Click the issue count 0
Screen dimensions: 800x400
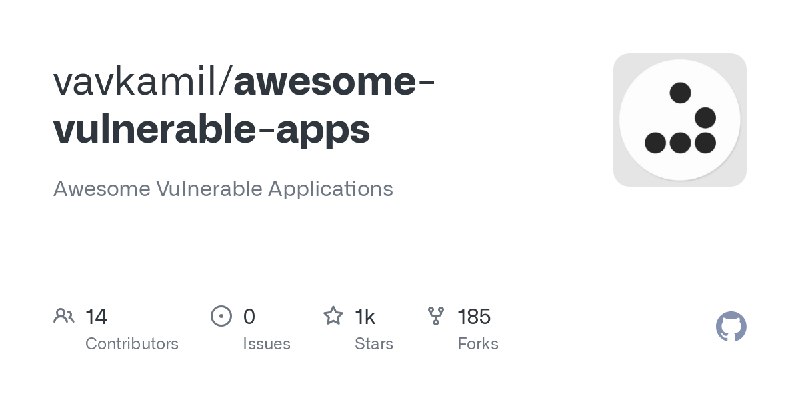coord(249,317)
